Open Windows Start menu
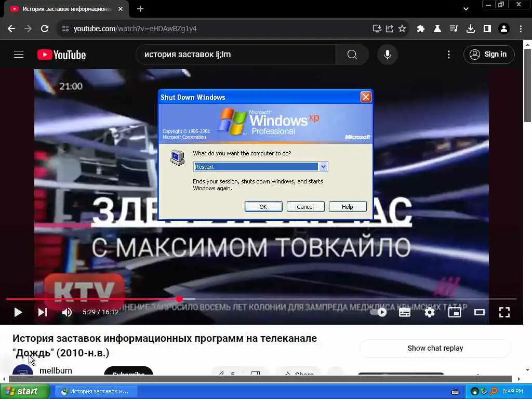The image size is (532, 399). [x=24, y=391]
